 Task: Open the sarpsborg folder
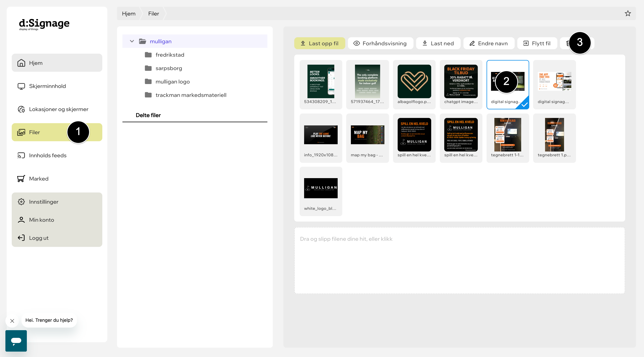point(169,68)
